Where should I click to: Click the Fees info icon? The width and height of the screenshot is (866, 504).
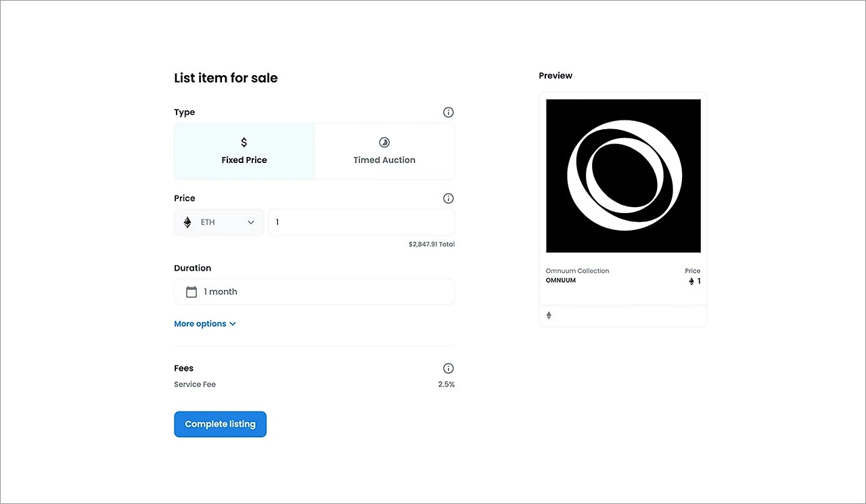pyautogui.click(x=448, y=368)
